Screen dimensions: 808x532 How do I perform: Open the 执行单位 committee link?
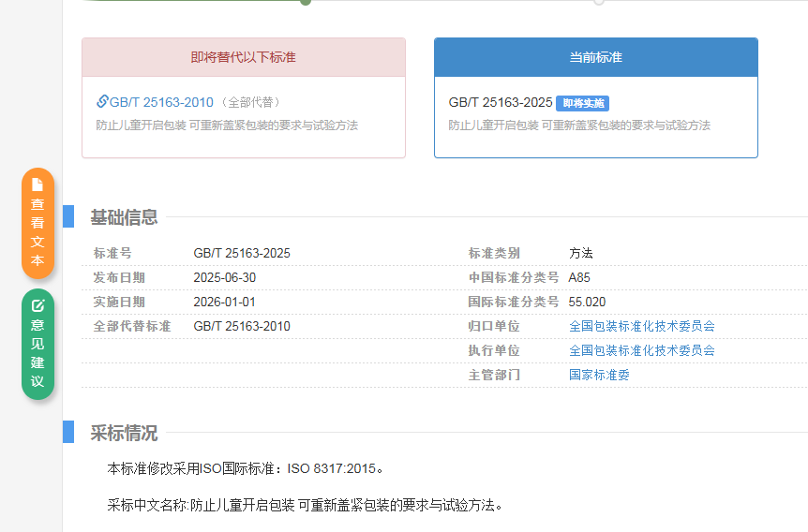click(641, 350)
